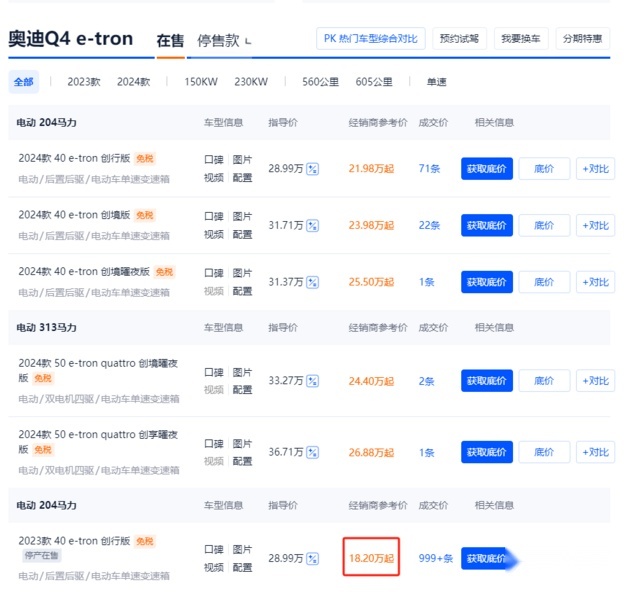This screenshot has width=632, height=592.
Task: Click 获取底价 for 50 quattro 创享曜夜版
Action: click(x=487, y=452)
